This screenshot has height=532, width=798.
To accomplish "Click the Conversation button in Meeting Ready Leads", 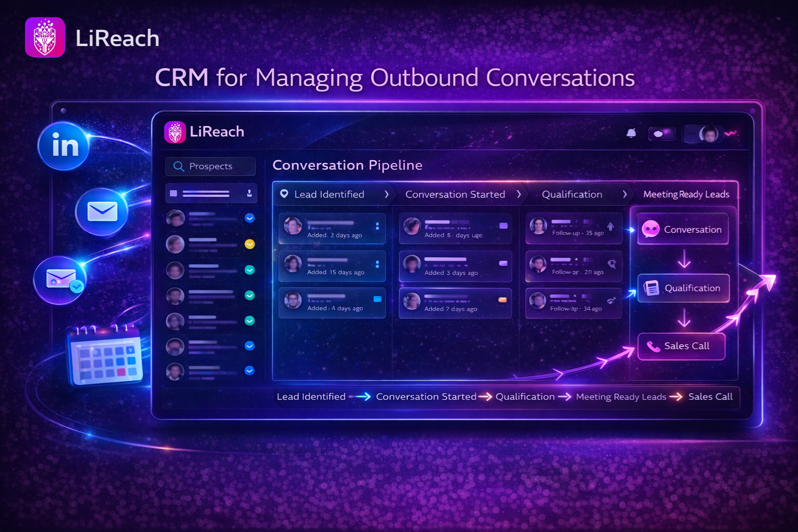I will point(683,229).
